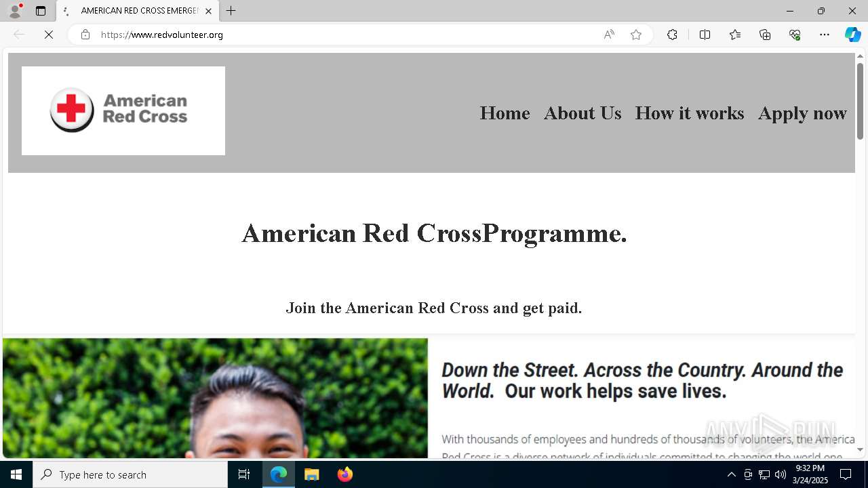
Task: View site information lock icon
Action: tap(85, 35)
